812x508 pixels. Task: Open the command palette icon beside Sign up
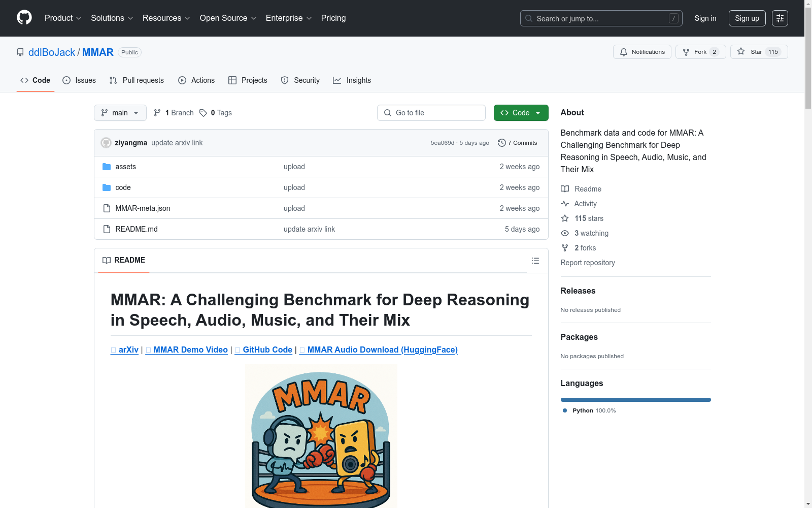click(x=780, y=18)
